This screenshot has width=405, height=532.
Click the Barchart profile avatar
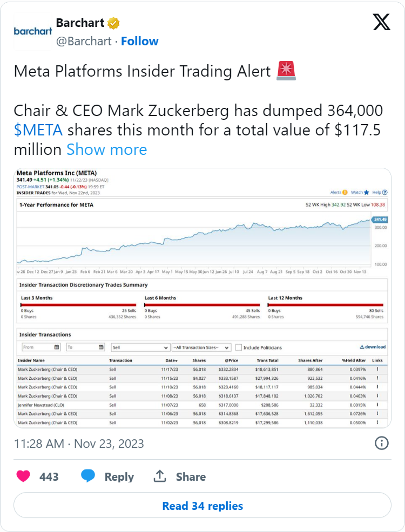click(x=33, y=31)
